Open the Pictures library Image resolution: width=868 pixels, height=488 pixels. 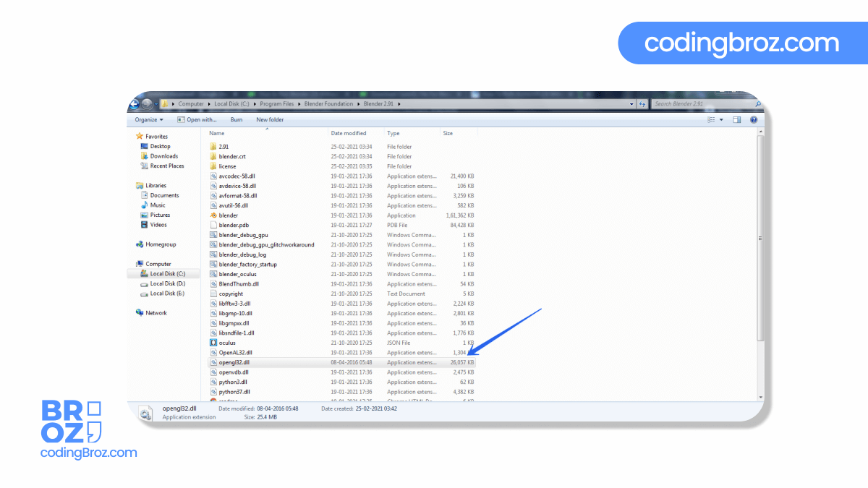tap(161, 215)
